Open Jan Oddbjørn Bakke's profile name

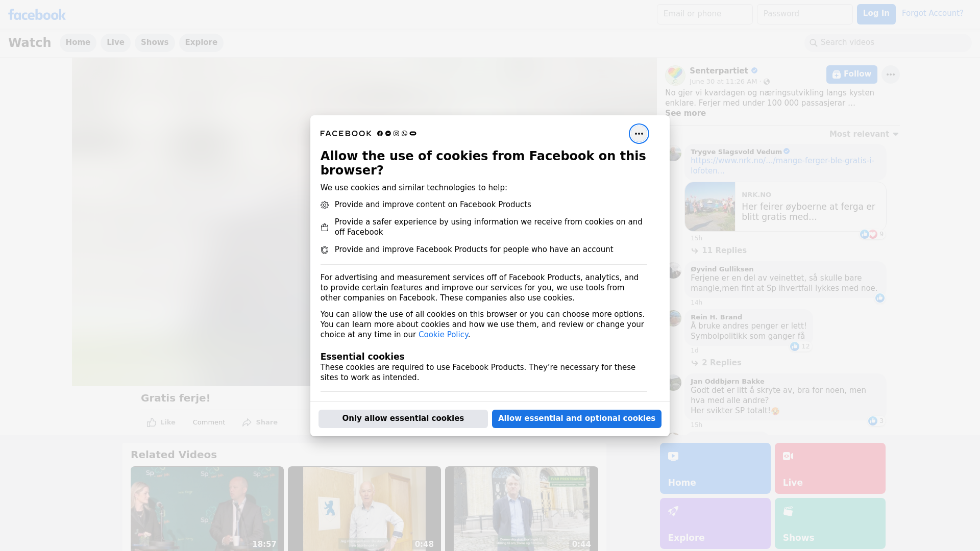click(727, 381)
